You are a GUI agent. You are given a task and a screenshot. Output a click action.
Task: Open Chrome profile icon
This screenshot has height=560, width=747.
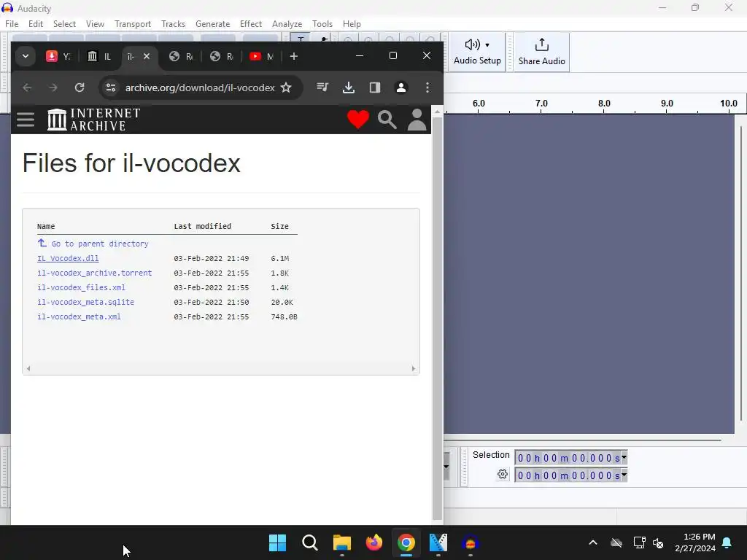(401, 87)
